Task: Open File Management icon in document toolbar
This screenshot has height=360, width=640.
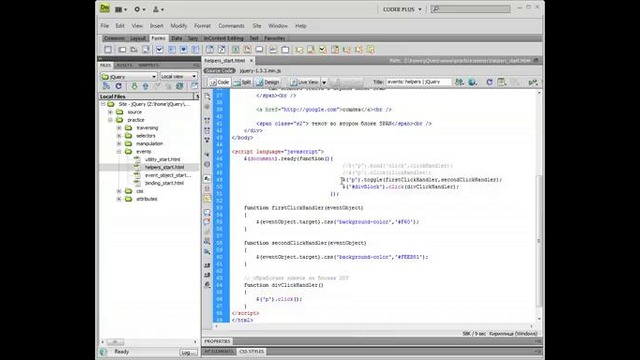Action: [460, 82]
